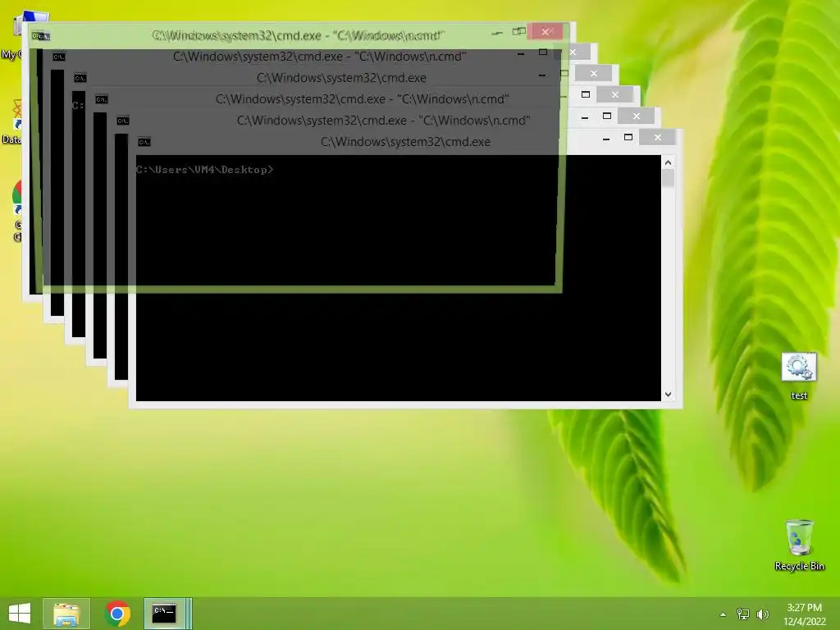The height and width of the screenshot is (630, 840).
Task: Click the scrollbar thumb in the front console
Action: tap(668, 178)
